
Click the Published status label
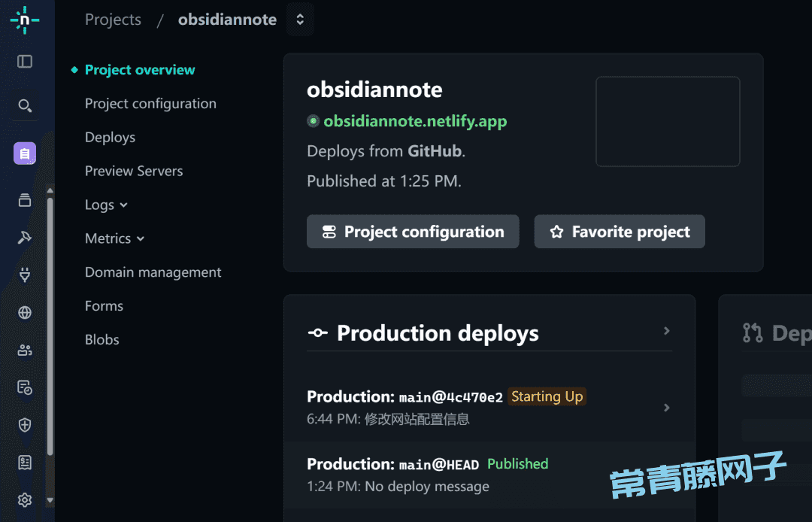(518, 464)
